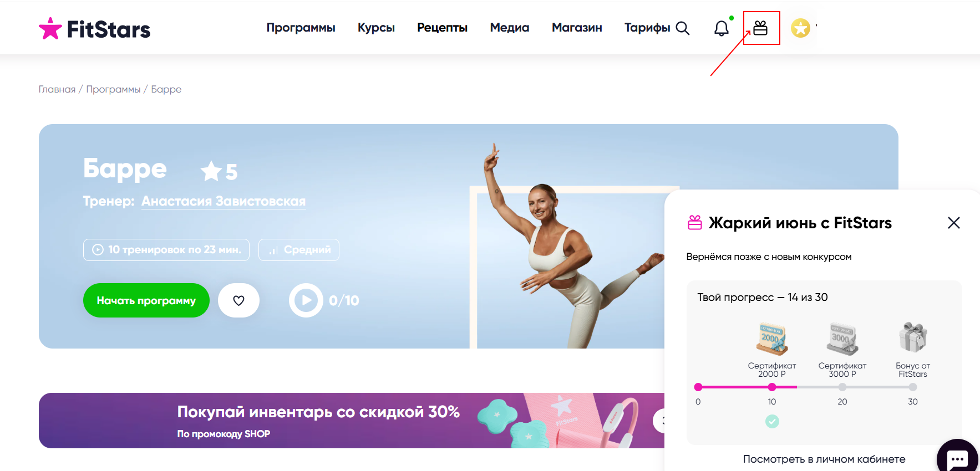Image resolution: width=980 pixels, height=471 pixels.
Task: Open the chat support bubble
Action: point(958,458)
